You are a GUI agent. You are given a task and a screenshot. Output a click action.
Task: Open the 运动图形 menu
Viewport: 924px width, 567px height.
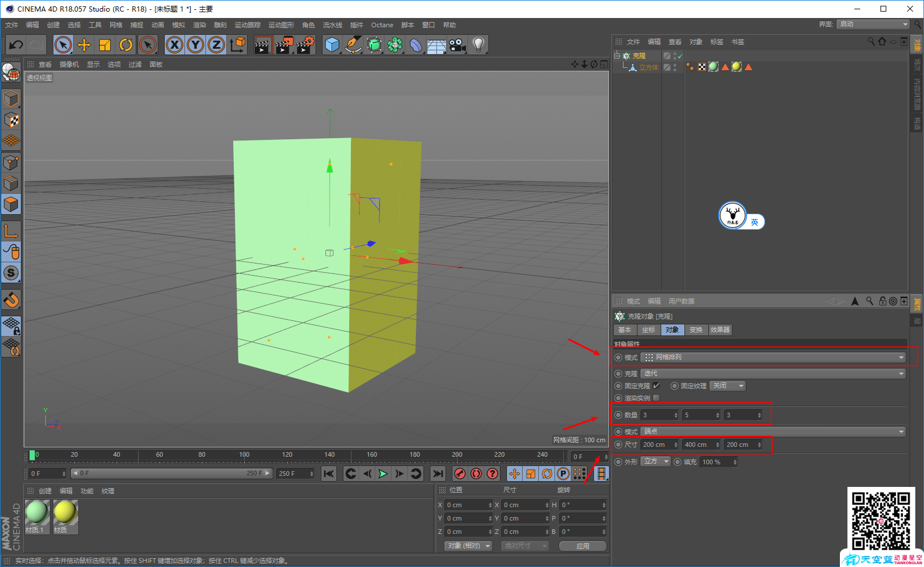(281, 25)
